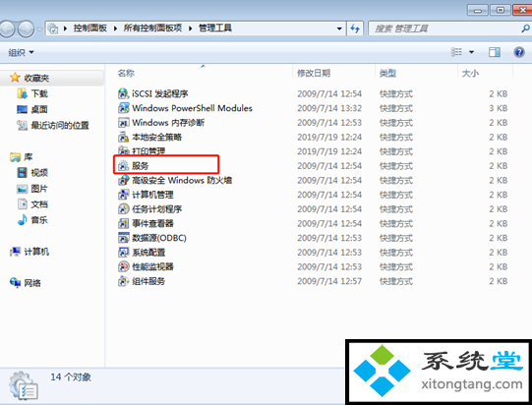Click the help question mark icon
The image size is (532, 405).
[x=519, y=52]
